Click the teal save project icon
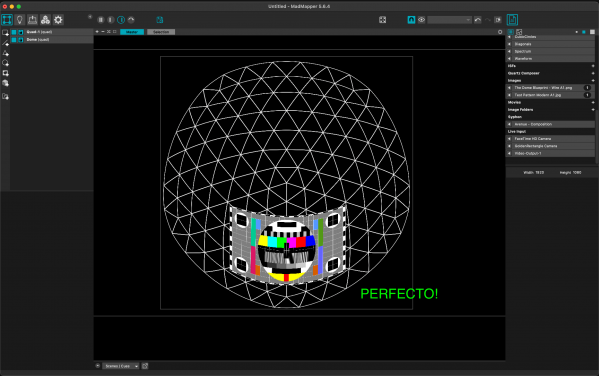This screenshot has width=599, height=376. 160,19
